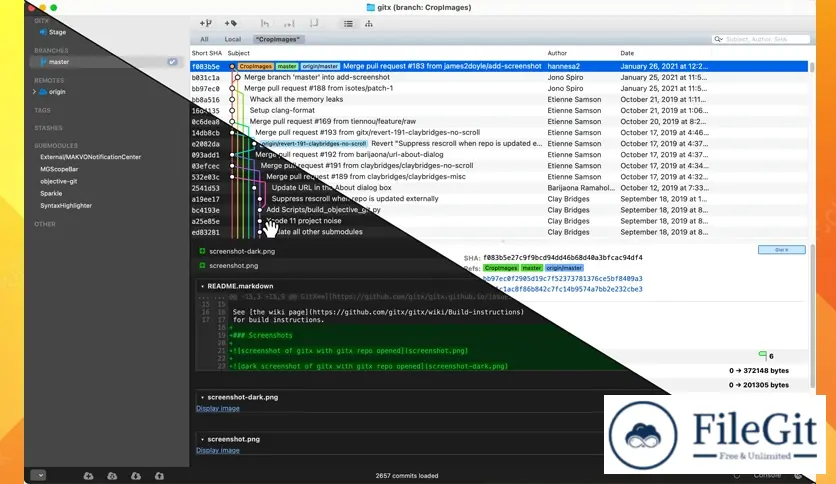This screenshot has height=484, width=836.
Task: Click the Rebase toolbar icon
Action: click(314, 23)
